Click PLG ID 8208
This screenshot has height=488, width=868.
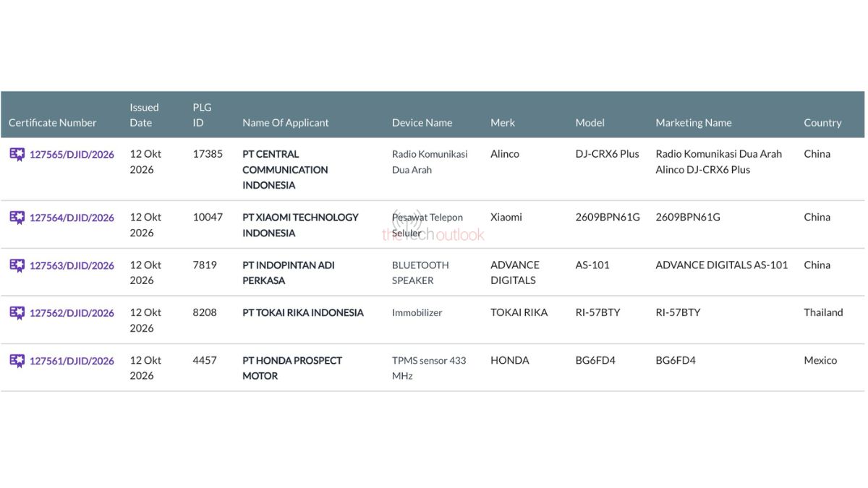(205, 312)
